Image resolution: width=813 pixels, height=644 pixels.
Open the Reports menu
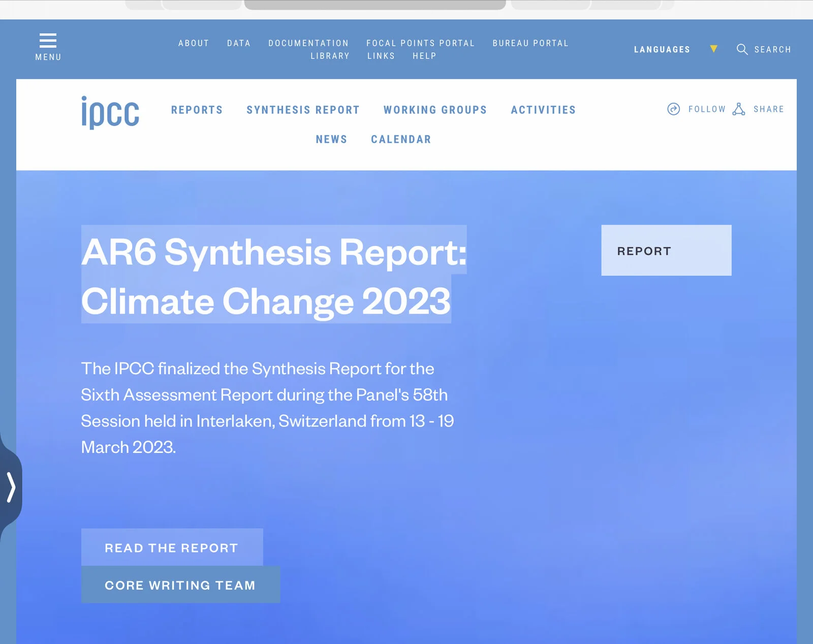coord(197,110)
